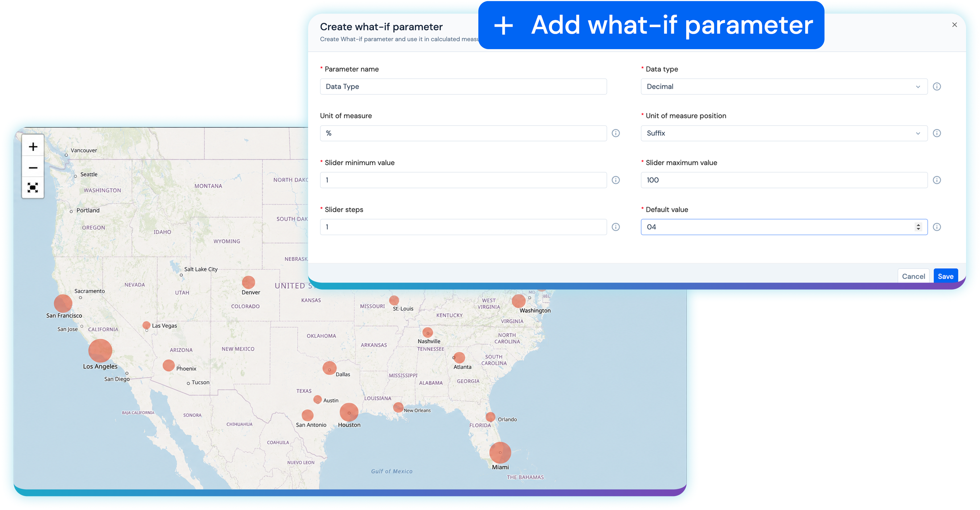Image resolution: width=980 pixels, height=510 pixels.
Task: Show info for Slider steps field
Action: (616, 227)
